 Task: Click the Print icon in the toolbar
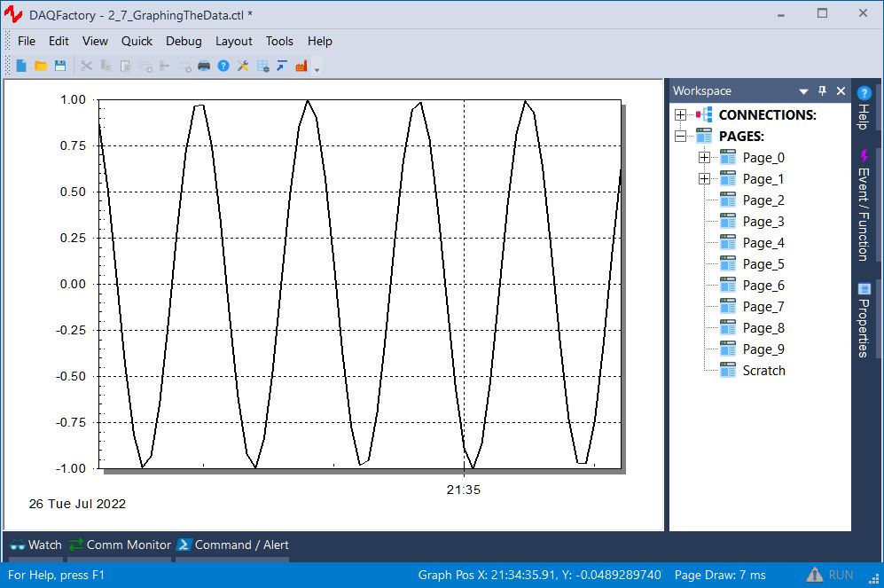point(204,66)
